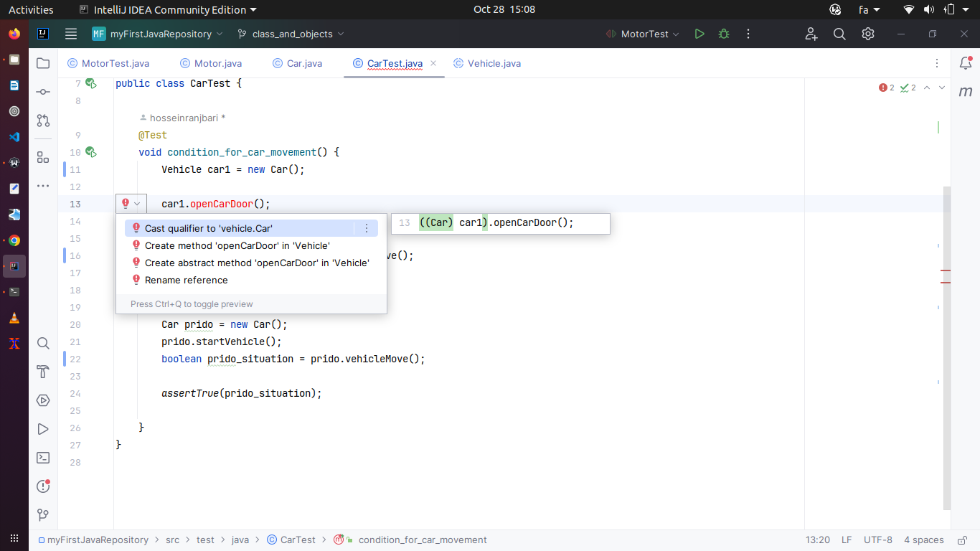Open Maven tool window

[x=966, y=92]
